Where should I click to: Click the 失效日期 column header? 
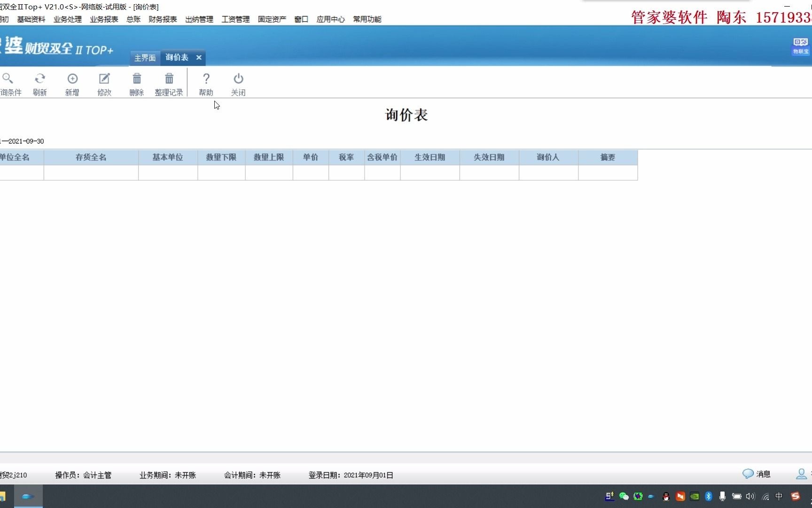(489, 158)
